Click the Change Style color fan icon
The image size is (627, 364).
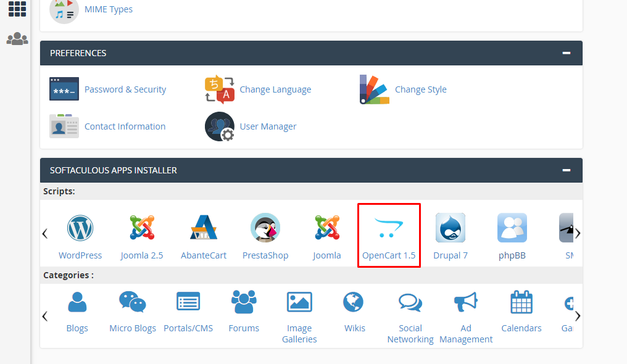[374, 89]
